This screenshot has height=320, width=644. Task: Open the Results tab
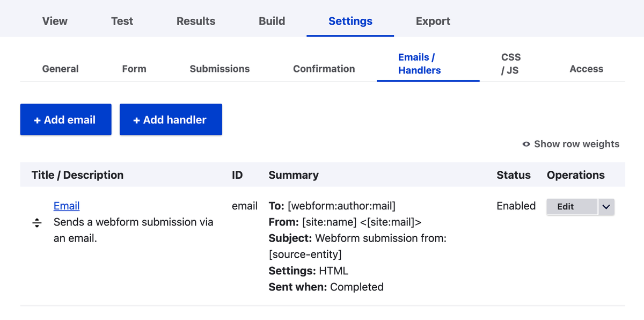(196, 21)
